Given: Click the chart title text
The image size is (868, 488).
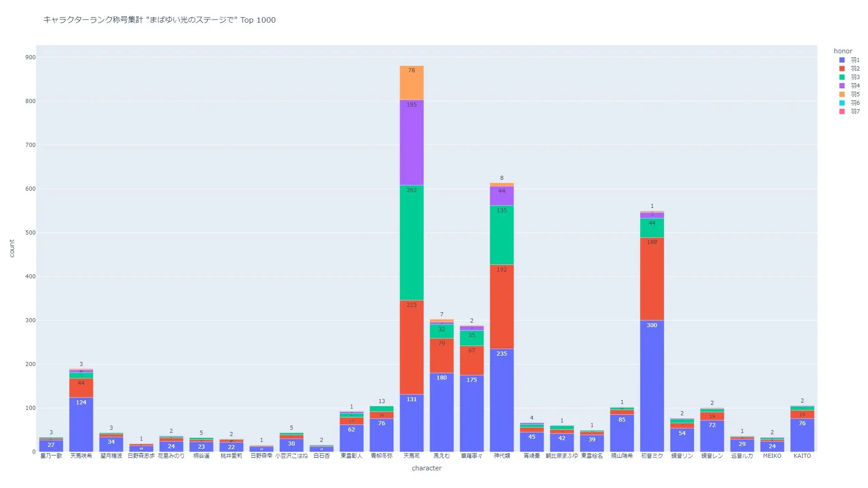Looking at the screenshot, I should [x=159, y=20].
